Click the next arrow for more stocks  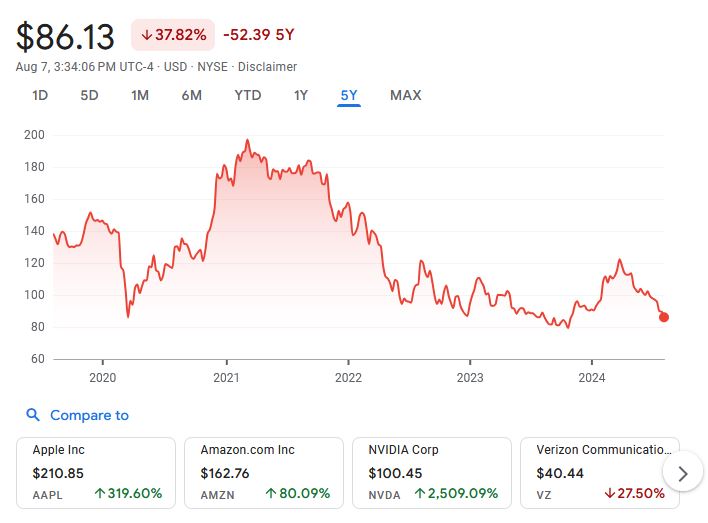click(x=682, y=473)
